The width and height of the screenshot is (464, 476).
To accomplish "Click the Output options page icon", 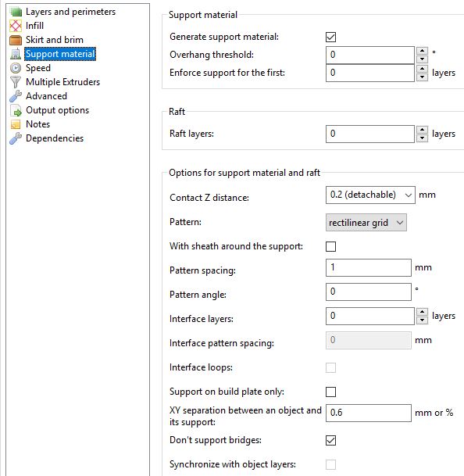I will tap(16, 110).
